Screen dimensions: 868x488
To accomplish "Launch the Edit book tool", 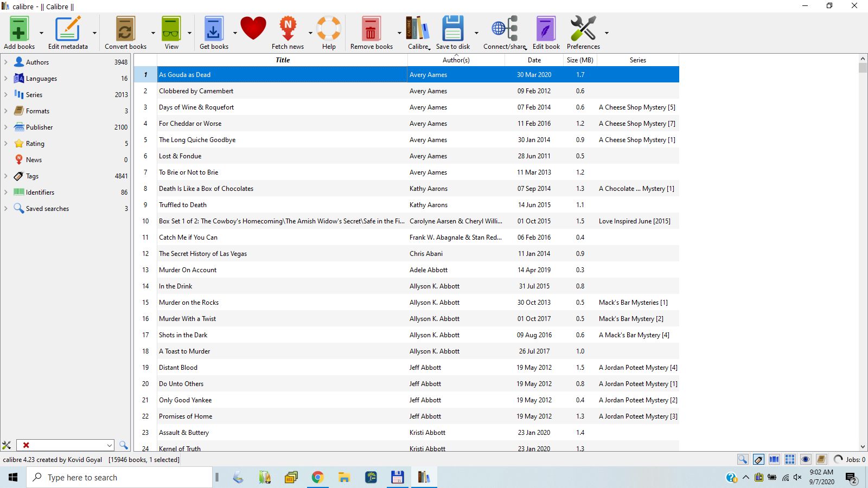I will [546, 29].
